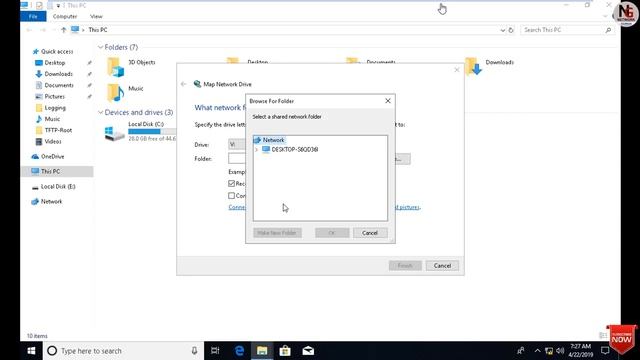This screenshot has height=360, width=640.
Task: Open the Computer ribbon tab
Action: click(x=65, y=16)
